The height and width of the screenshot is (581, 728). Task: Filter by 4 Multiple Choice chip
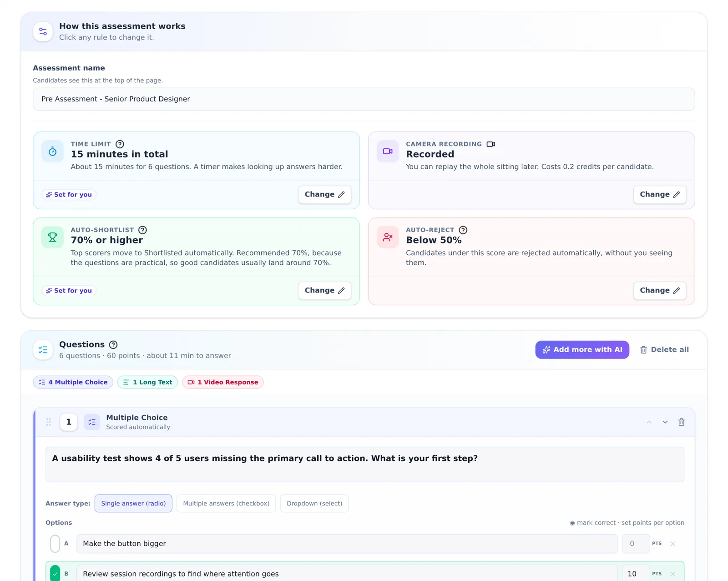tap(73, 382)
